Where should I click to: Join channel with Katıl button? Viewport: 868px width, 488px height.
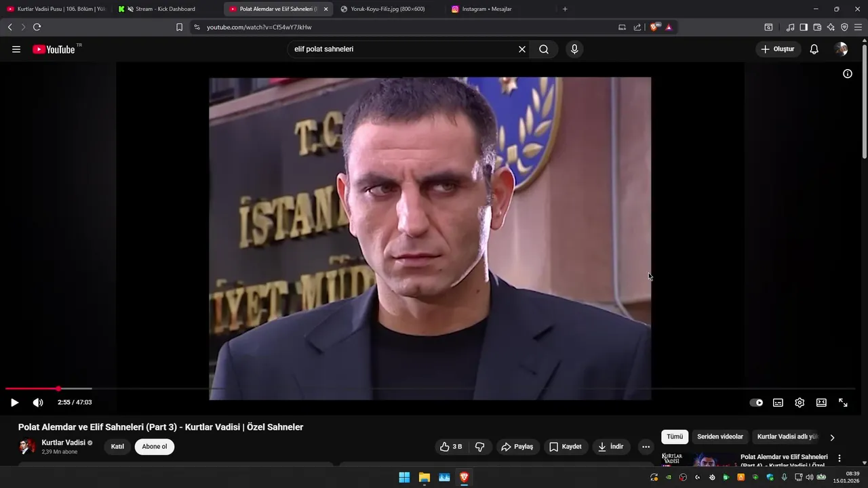point(117,447)
